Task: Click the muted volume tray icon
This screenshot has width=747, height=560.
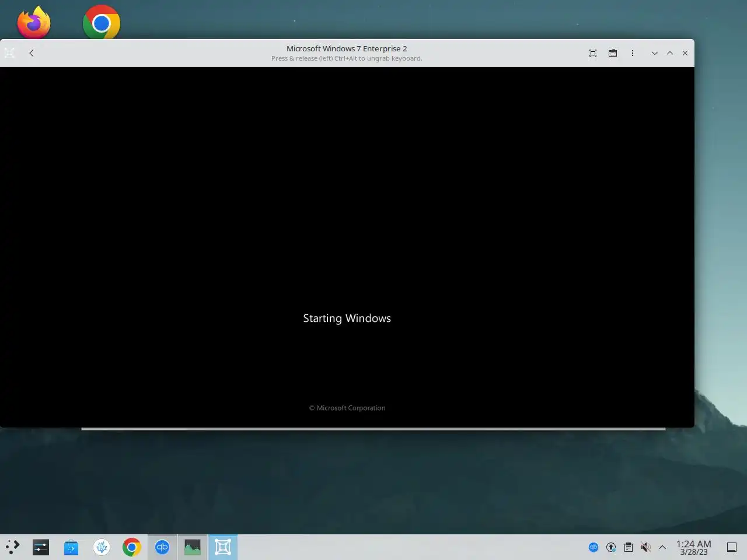Action: coord(645,547)
